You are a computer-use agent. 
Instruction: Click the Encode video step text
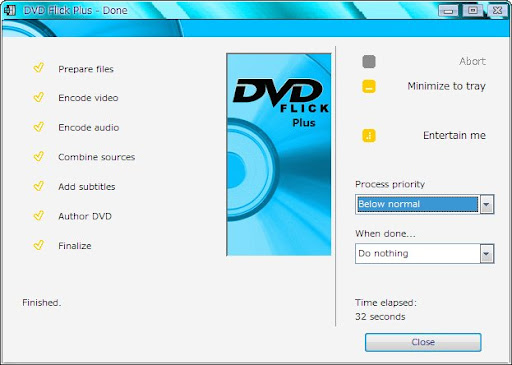(88, 98)
